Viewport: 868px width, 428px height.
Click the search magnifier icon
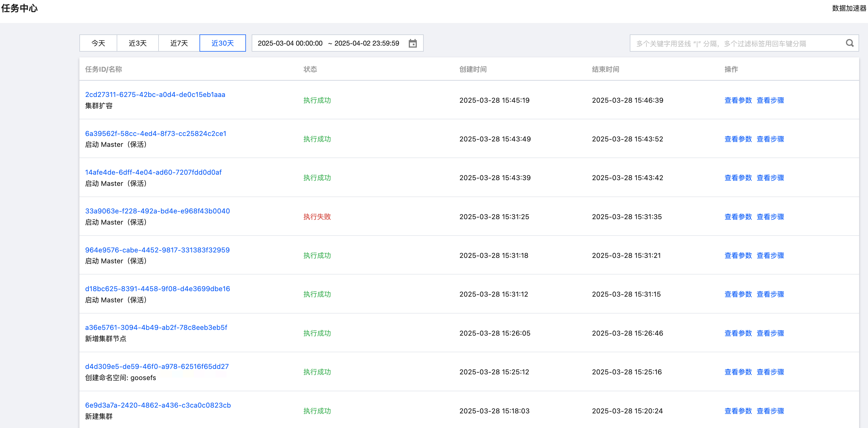[x=849, y=43]
